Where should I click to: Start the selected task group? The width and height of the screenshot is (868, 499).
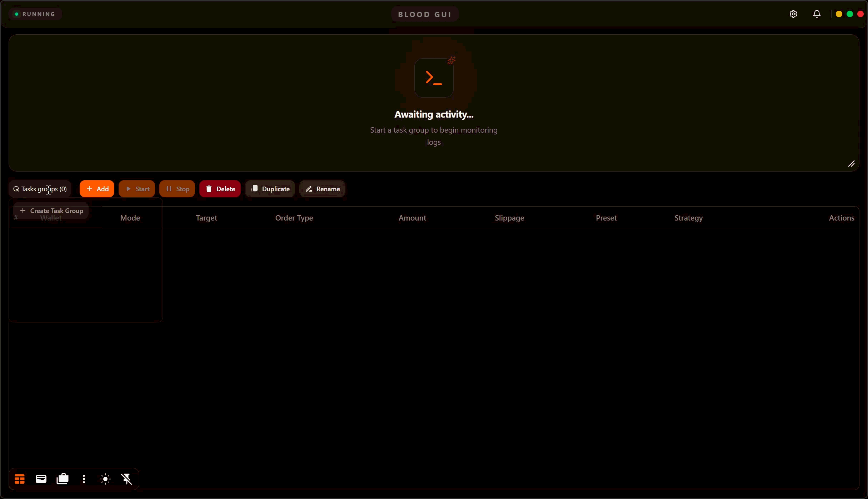pos(137,189)
